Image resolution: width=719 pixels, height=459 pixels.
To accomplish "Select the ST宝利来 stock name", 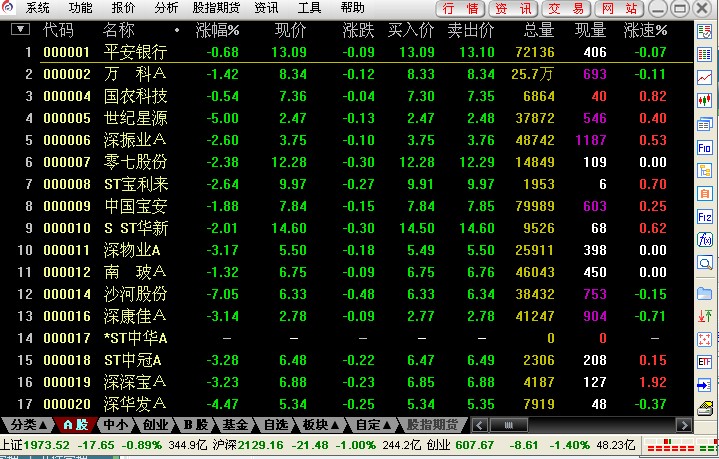I will (x=136, y=184).
